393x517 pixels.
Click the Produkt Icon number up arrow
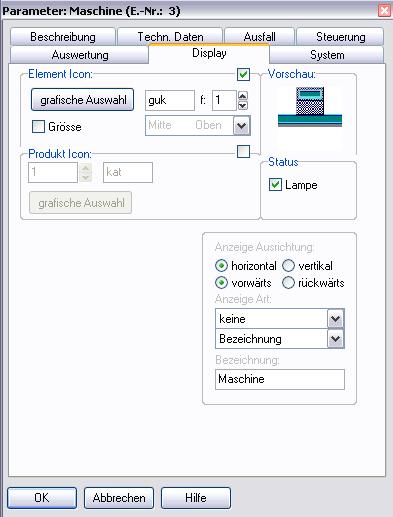[x=86, y=168]
